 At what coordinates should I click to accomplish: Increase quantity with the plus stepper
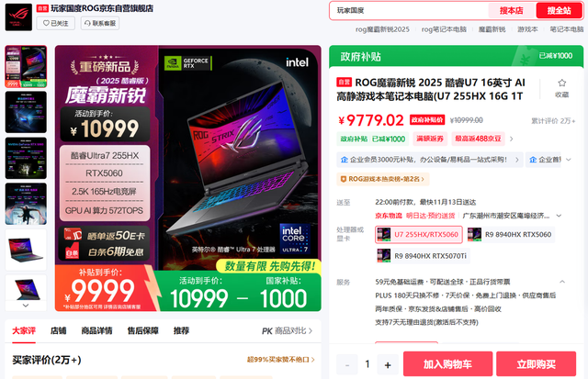(388, 364)
